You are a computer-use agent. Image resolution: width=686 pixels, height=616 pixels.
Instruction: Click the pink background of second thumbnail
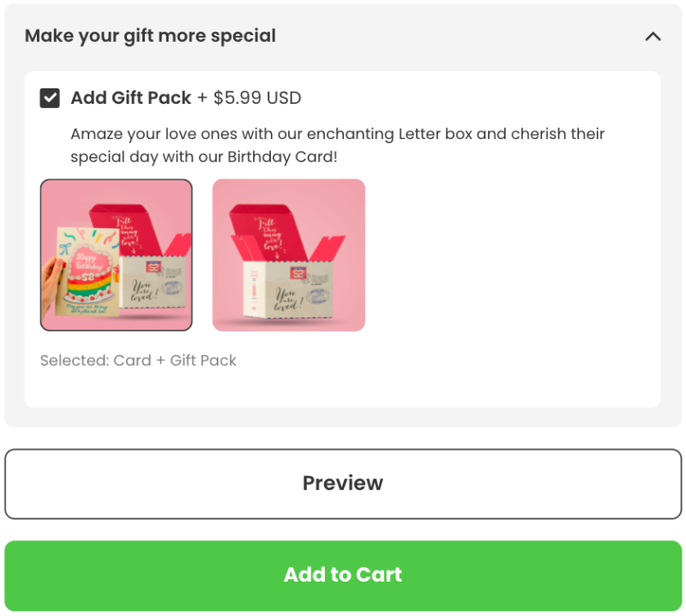343,197
